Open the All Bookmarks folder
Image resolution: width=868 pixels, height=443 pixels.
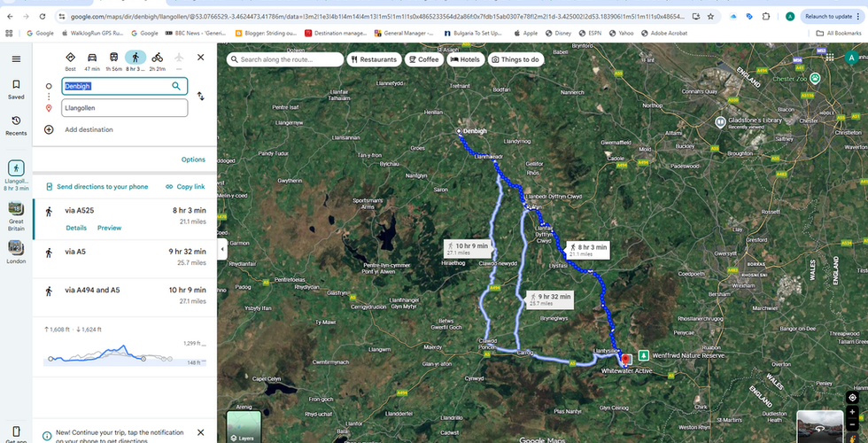[x=839, y=34]
